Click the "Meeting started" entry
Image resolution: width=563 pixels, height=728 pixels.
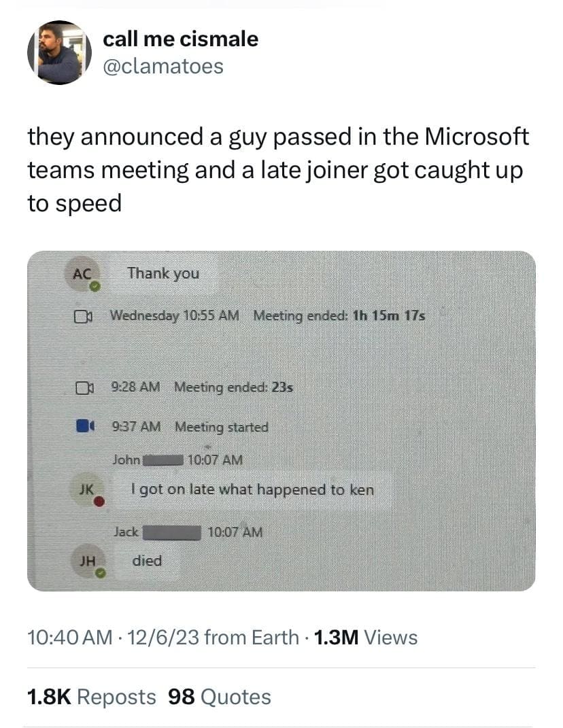click(x=221, y=428)
